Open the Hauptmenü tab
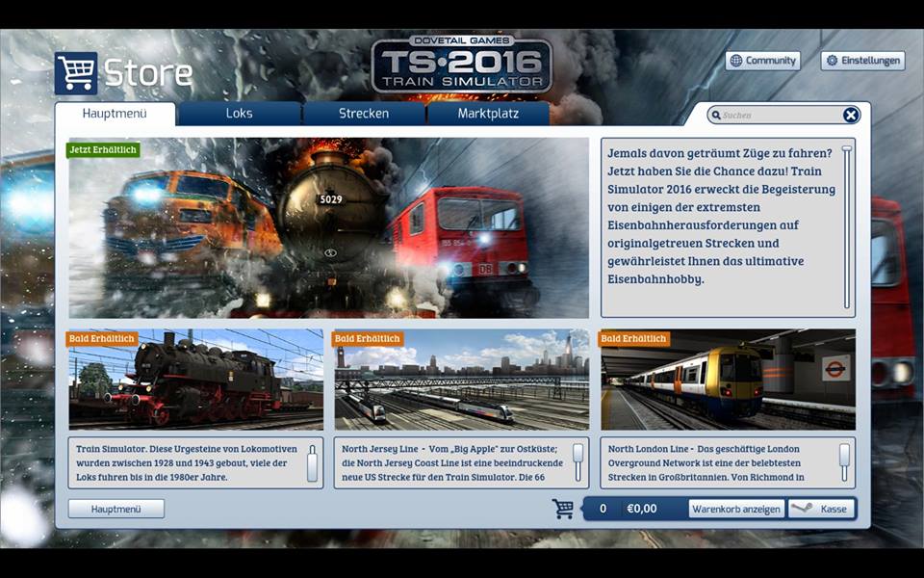 (115, 114)
